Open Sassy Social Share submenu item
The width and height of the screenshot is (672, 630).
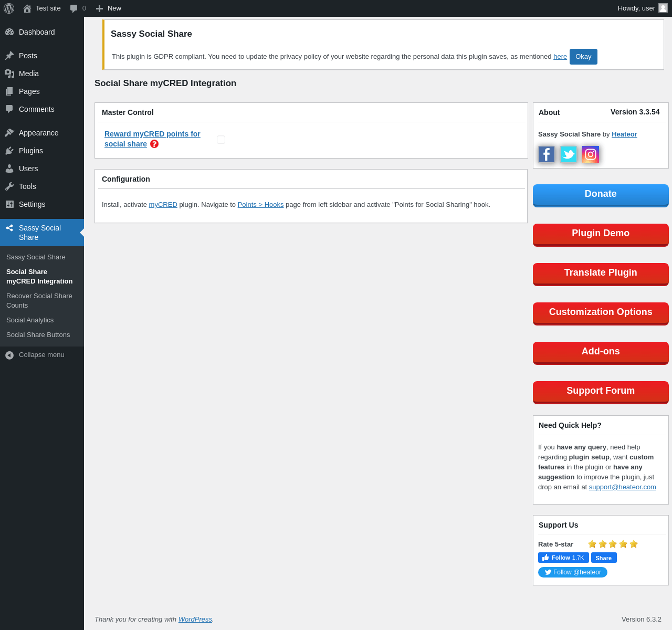pos(36,257)
